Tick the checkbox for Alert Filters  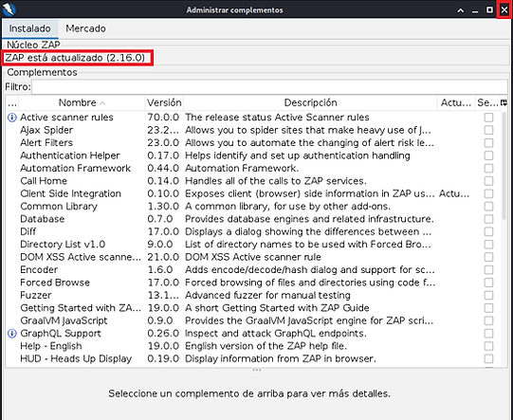tap(488, 143)
